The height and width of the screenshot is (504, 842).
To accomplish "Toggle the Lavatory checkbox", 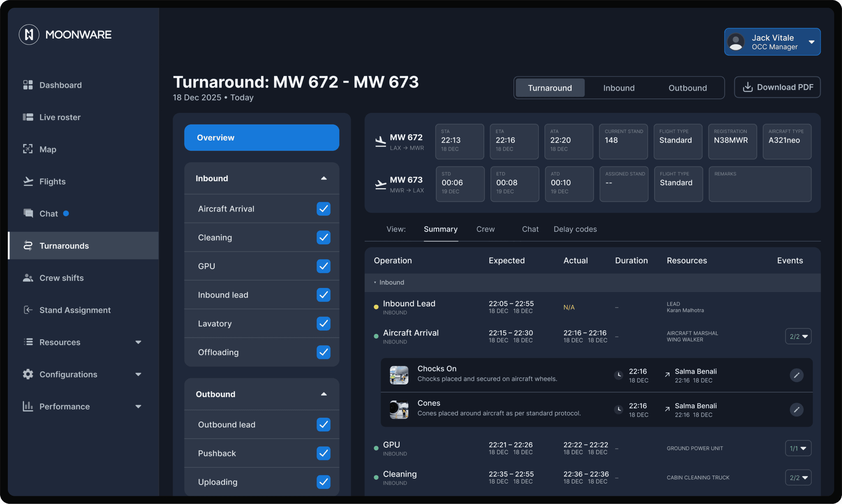I will pos(324,324).
